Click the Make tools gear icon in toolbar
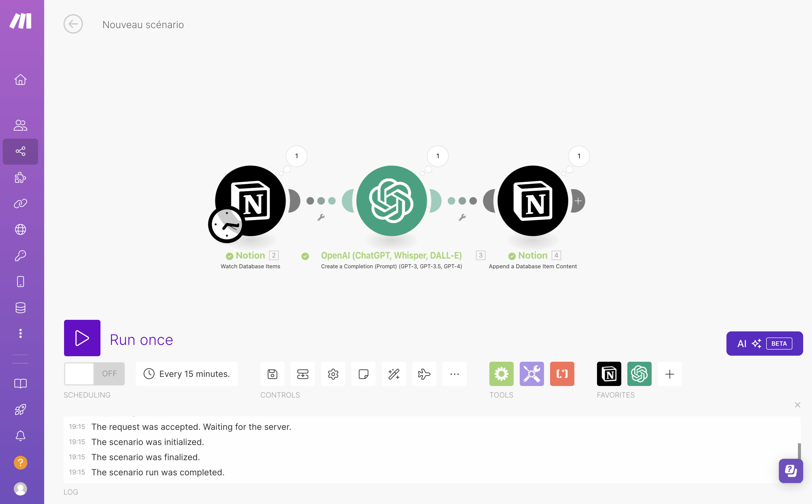This screenshot has height=504, width=812. click(501, 374)
